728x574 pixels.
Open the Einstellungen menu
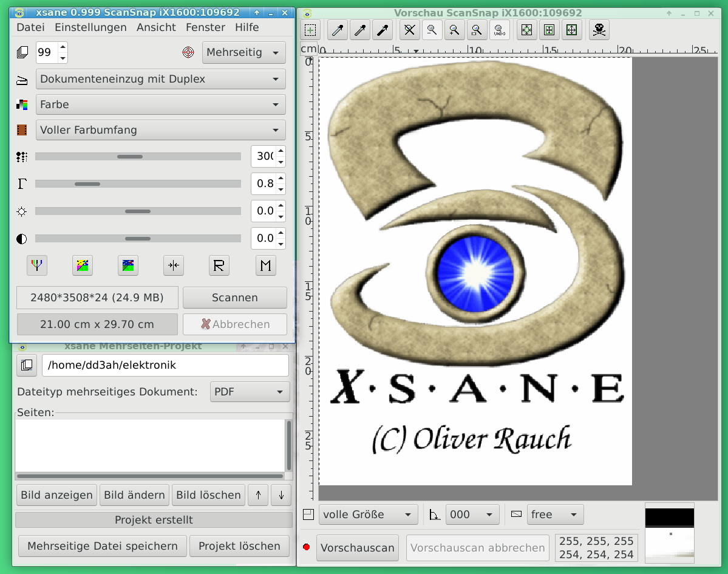(90, 27)
